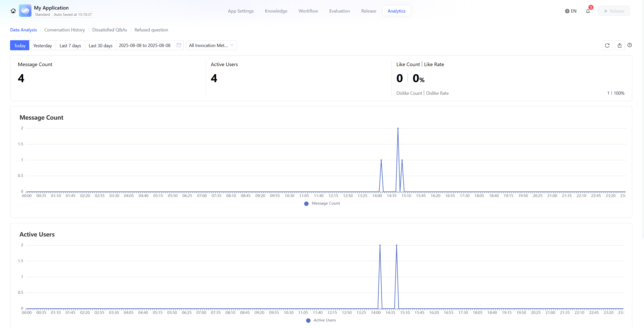Expand the All Invocation Methods dropdown

(x=211, y=45)
